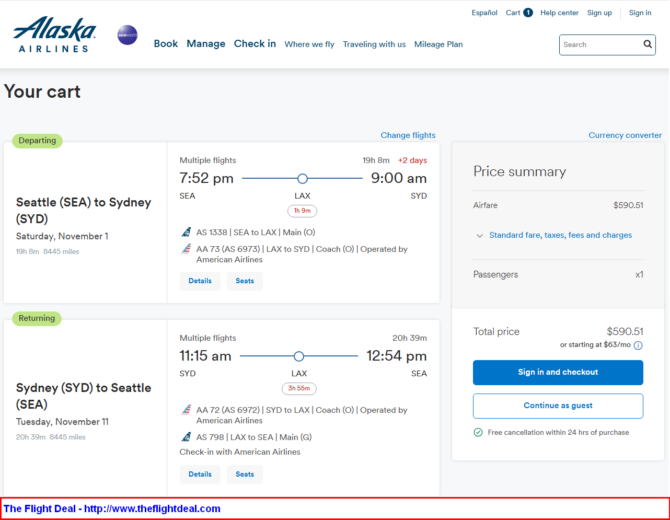
Task: Switch the site to Español
Action: (x=484, y=13)
